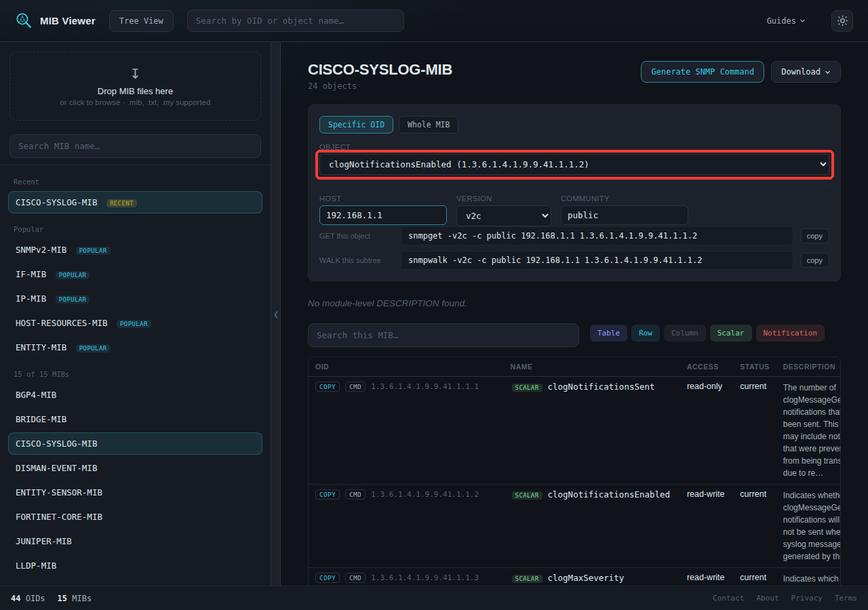Focus the Search this MIB field
The width and height of the screenshot is (868, 610).
point(443,335)
